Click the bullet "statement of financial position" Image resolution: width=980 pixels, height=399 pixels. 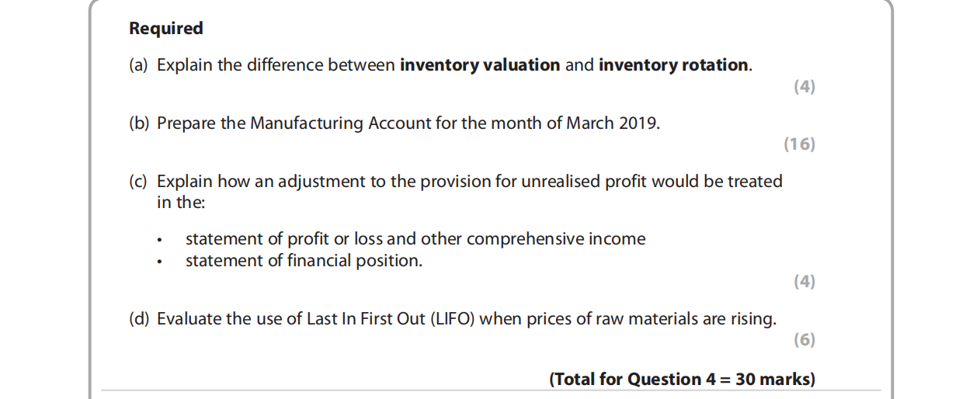click(304, 261)
